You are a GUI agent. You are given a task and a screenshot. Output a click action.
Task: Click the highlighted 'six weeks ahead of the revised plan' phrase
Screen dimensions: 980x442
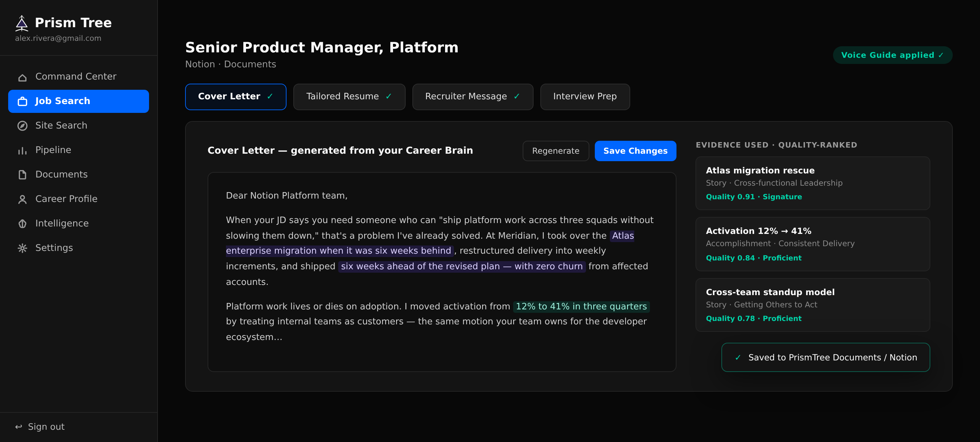click(x=461, y=267)
